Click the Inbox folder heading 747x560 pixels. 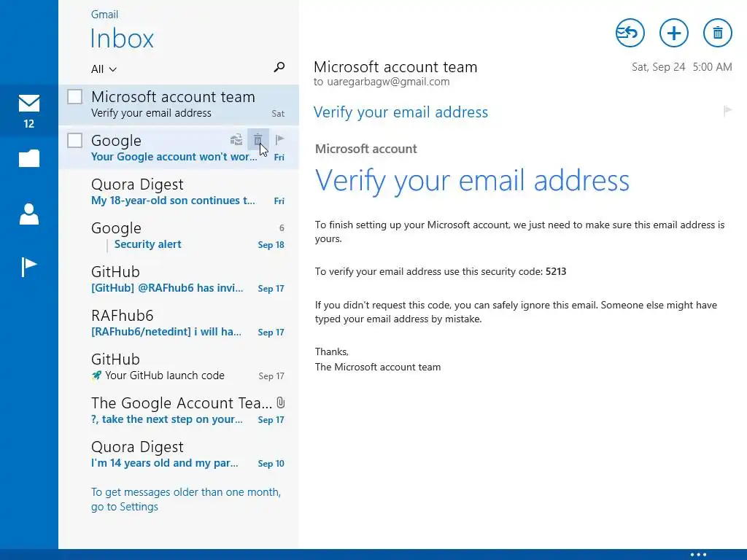[122, 39]
